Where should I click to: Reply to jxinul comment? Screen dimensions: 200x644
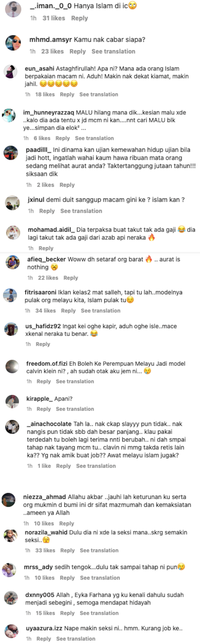click(47, 211)
